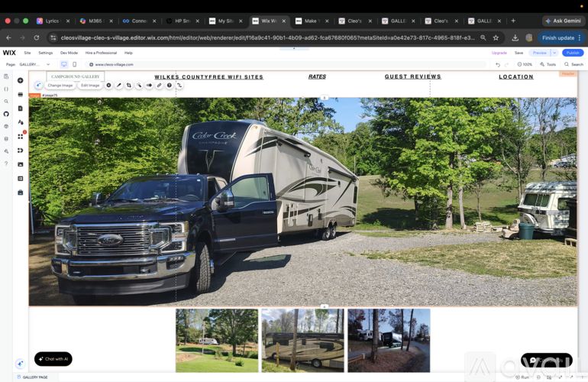Open the Pages & Menu icon
The height and width of the screenshot is (382, 588).
(21, 108)
